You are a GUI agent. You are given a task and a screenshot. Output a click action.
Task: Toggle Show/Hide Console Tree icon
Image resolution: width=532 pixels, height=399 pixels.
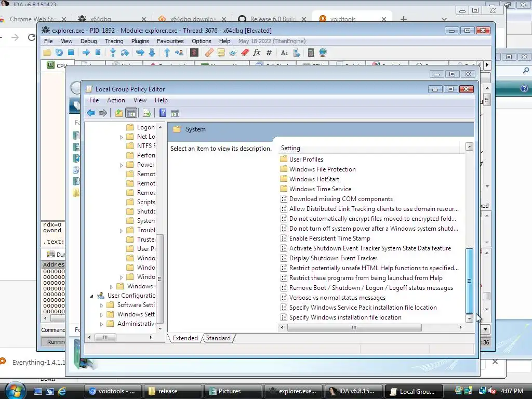131,113
